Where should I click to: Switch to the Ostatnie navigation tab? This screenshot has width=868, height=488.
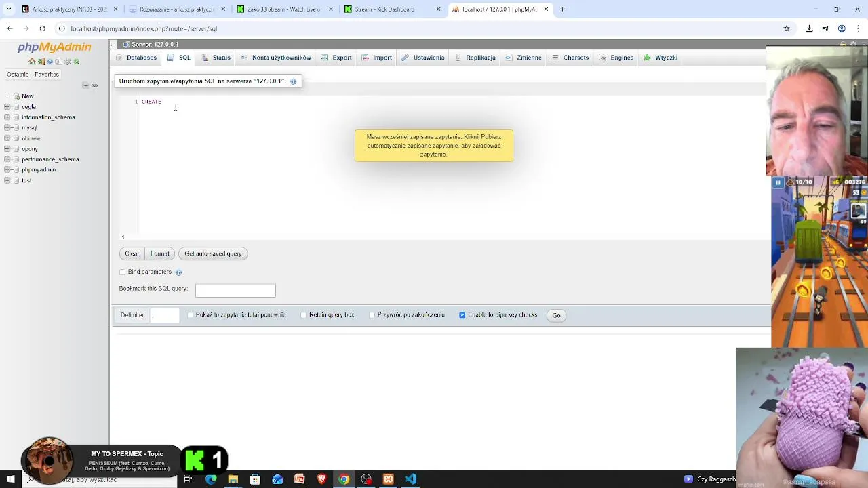coord(18,75)
